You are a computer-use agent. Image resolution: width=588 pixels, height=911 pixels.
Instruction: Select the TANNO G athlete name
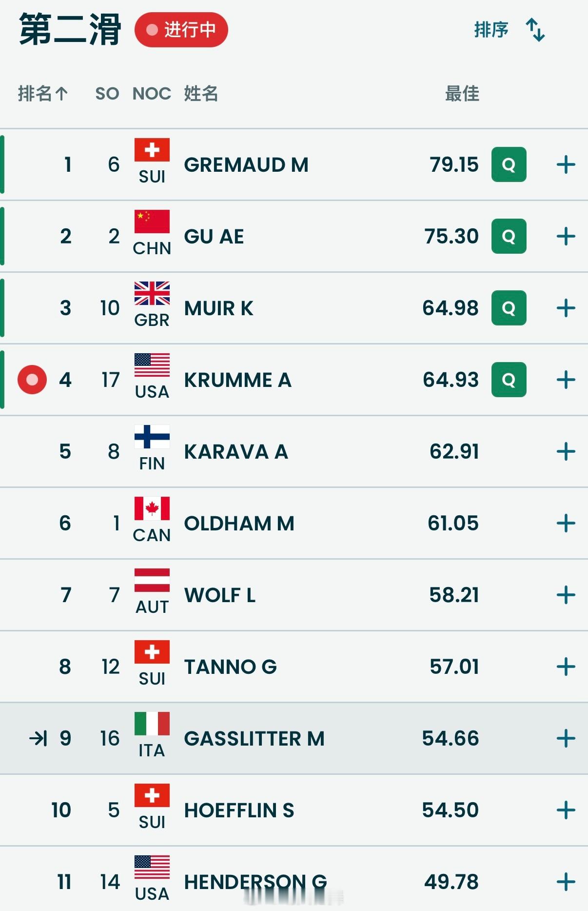[230, 667]
